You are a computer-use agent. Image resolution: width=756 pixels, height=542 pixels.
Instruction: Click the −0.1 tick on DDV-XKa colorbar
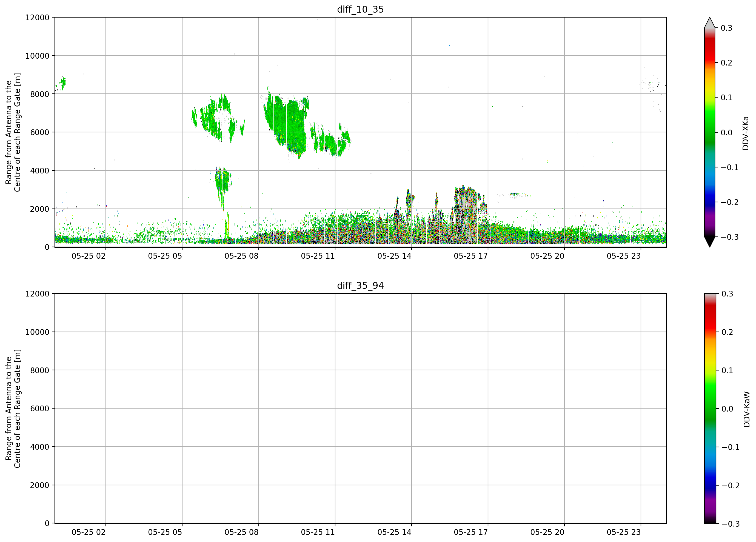click(730, 168)
